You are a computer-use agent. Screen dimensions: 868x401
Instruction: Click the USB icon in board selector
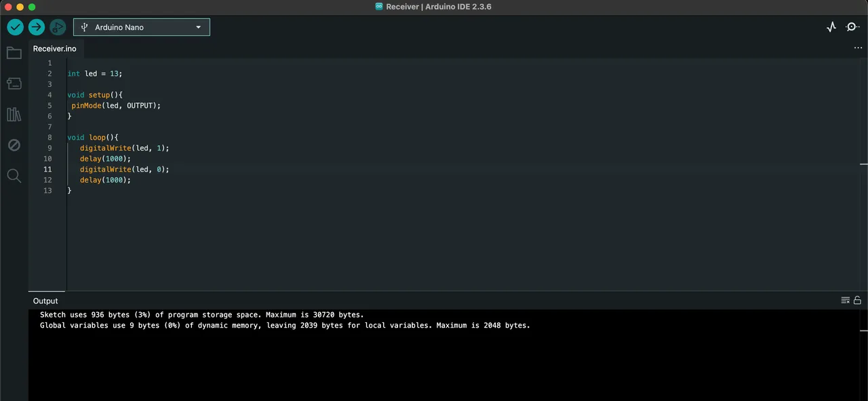click(x=85, y=27)
